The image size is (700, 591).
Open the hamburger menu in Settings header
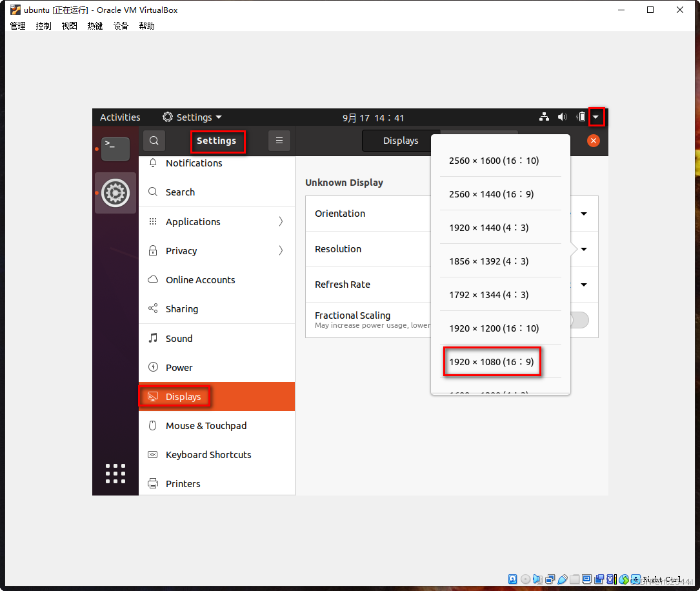click(x=279, y=141)
